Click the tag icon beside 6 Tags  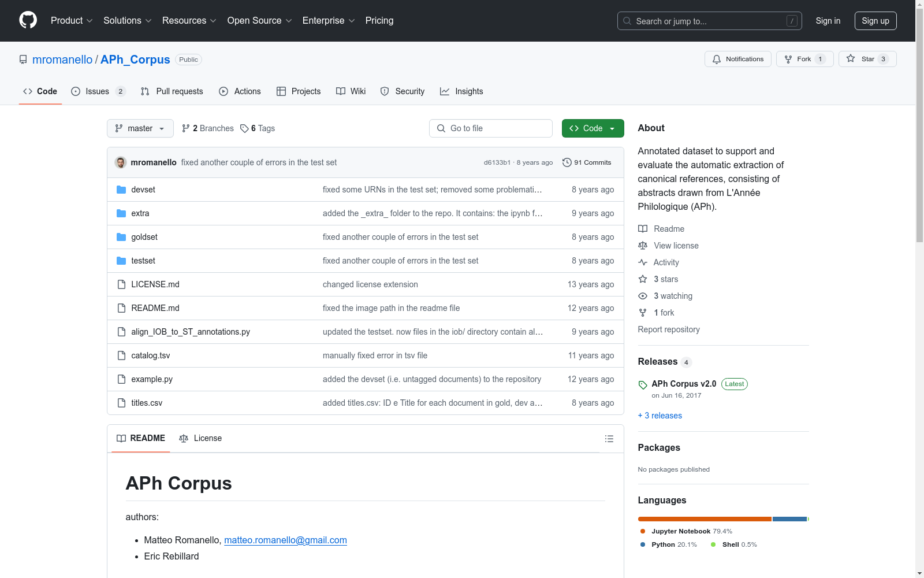pos(244,128)
